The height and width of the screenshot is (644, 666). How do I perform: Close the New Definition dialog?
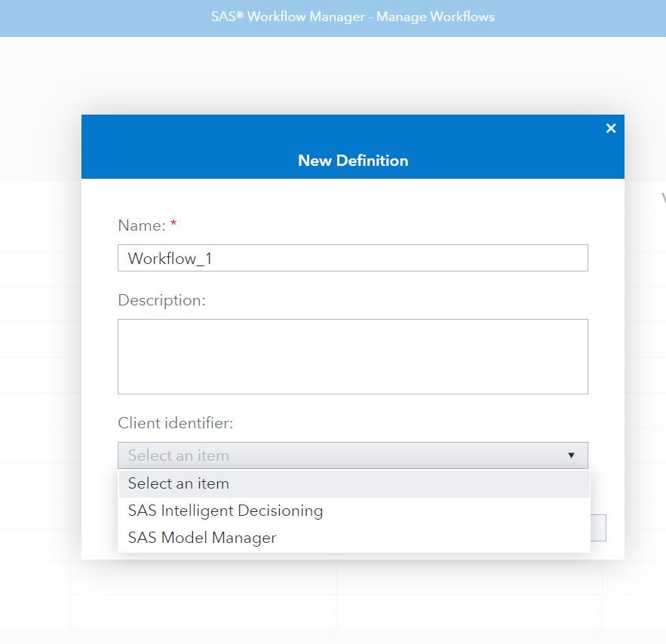610,128
